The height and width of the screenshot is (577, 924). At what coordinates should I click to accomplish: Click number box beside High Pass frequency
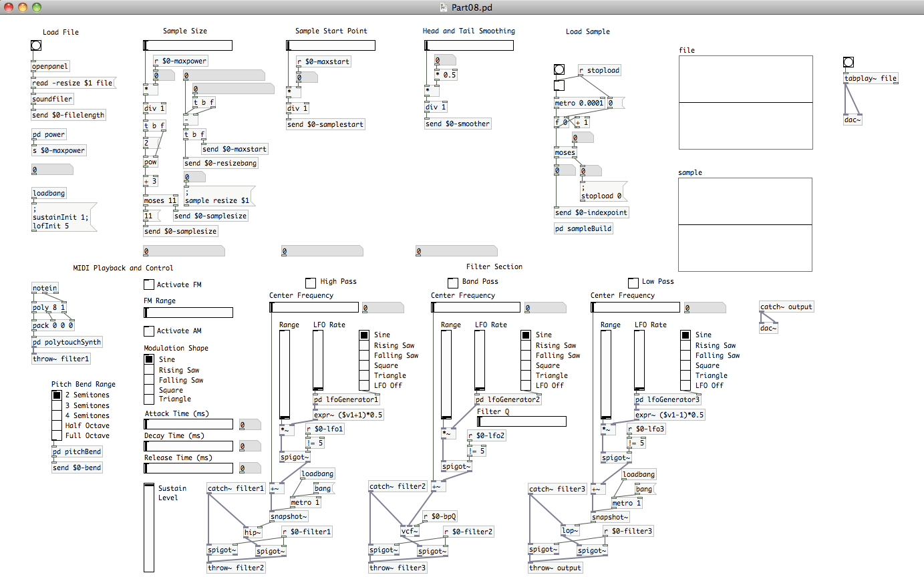(x=383, y=308)
